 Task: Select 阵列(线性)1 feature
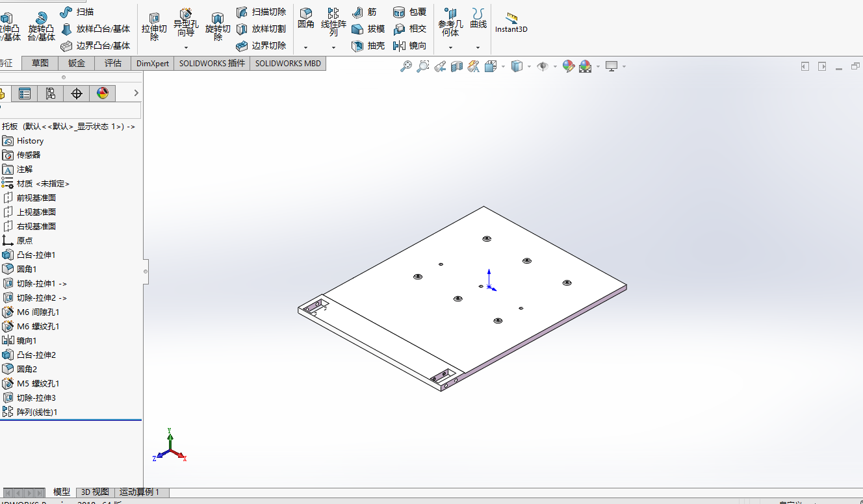pyautogui.click(x=30, y=412)
